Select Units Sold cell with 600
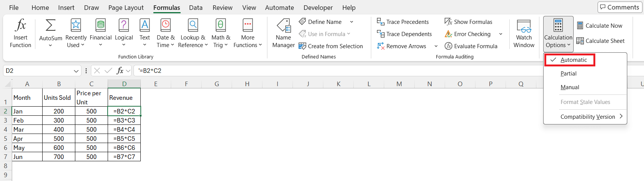Screen dimensions: 644x181 tap(59, 148)
